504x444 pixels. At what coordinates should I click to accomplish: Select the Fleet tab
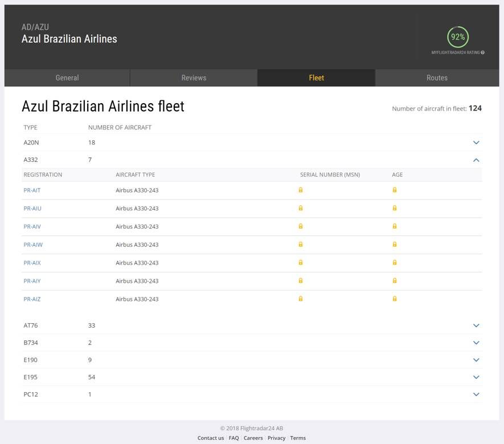(x=316, y=78)
